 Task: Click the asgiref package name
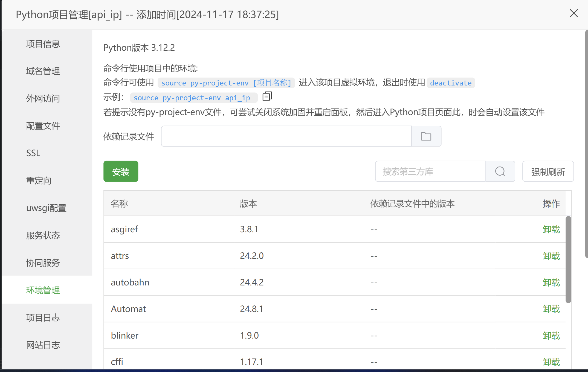[124, 229]
